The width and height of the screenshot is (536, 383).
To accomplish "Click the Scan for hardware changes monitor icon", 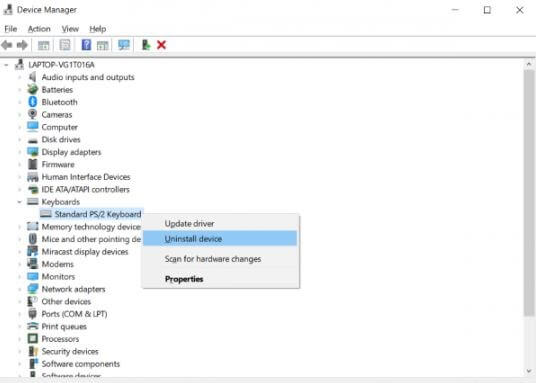I will coord(124,45).
